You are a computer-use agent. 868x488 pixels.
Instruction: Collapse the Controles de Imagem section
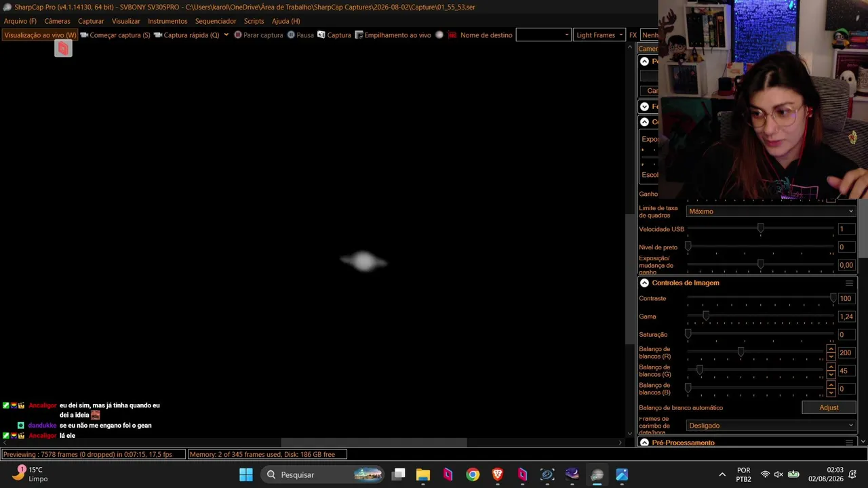(644, 283)
